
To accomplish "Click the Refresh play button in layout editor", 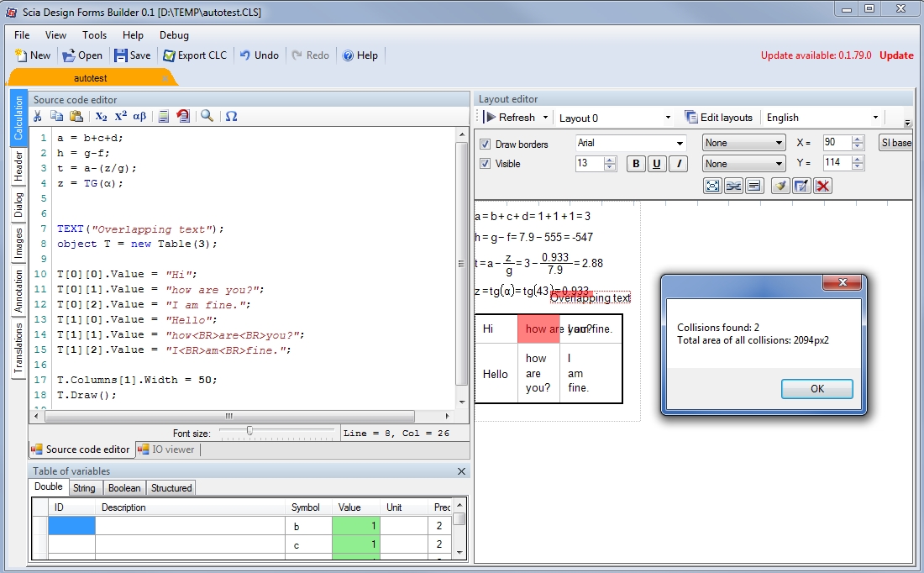I will pyautogui.click(x=510, y=118).
